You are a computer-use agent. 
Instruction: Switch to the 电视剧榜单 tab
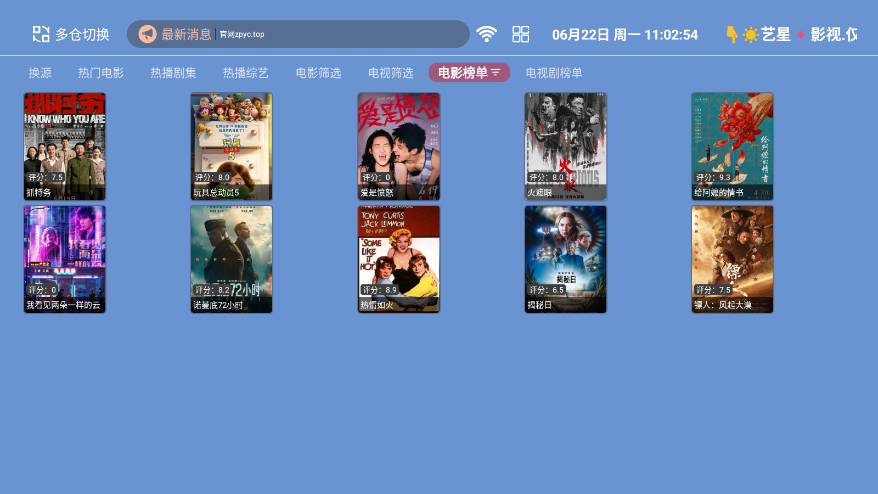point(554,73)
